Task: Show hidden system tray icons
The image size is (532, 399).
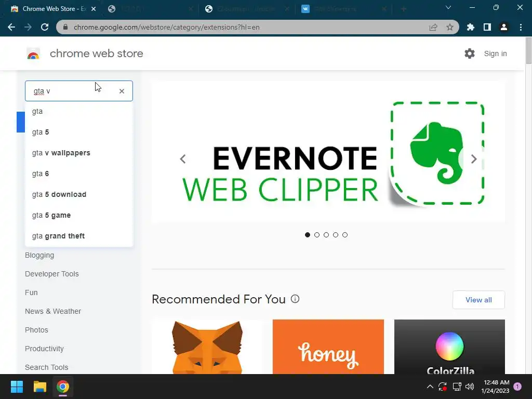Action: [x=430, y=387]
